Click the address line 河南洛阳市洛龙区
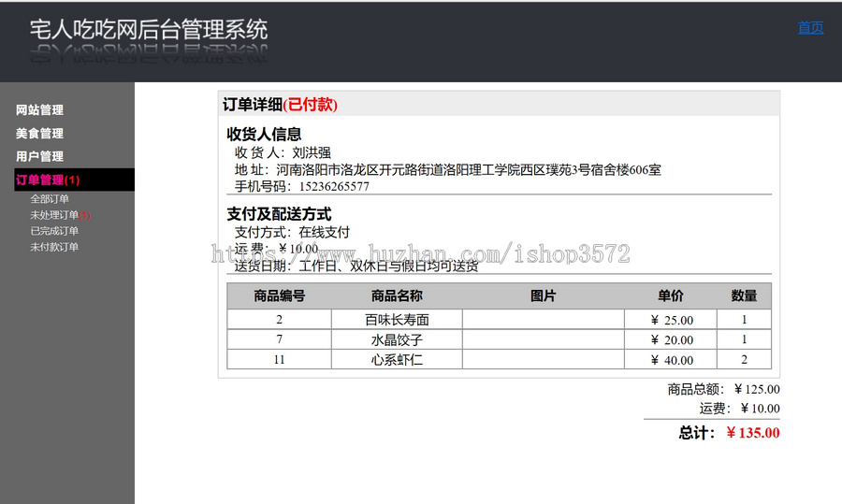Viewport: 842px width, 504px height. (469, 169)
